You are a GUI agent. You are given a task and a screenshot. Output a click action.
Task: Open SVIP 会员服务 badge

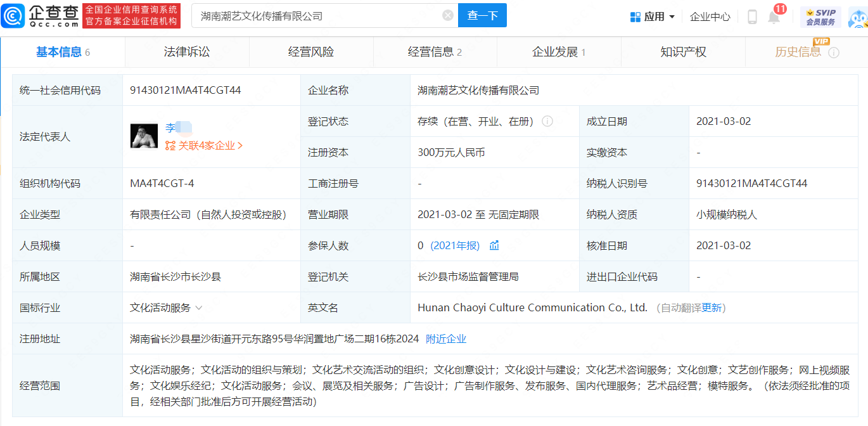(x=820, y=16)
